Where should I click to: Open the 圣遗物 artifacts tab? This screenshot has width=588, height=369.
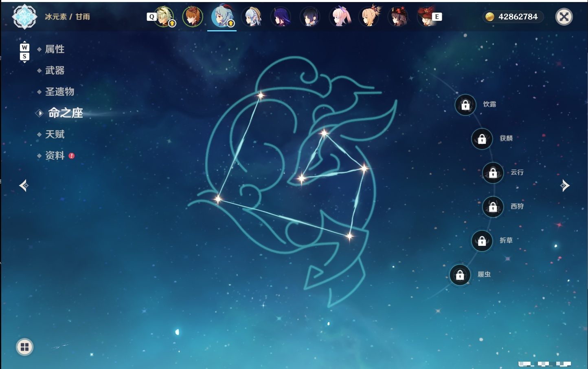coord(59,92)
